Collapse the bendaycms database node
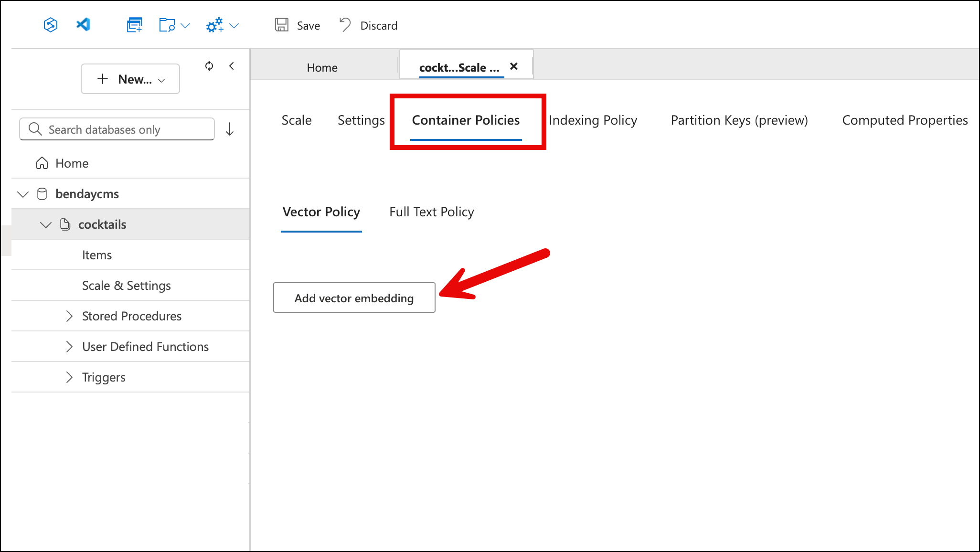980x552 pixels. pyautogui.click(x=22, y=194)
